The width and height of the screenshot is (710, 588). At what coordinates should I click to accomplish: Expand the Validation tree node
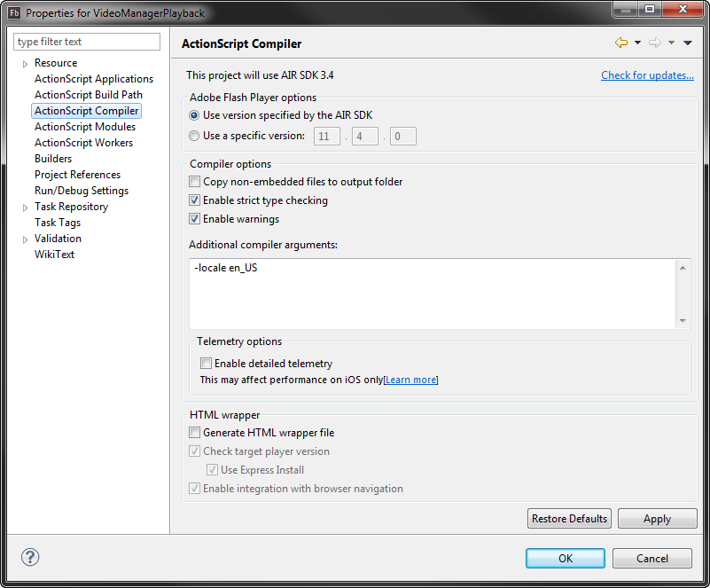tap(26, 239)
